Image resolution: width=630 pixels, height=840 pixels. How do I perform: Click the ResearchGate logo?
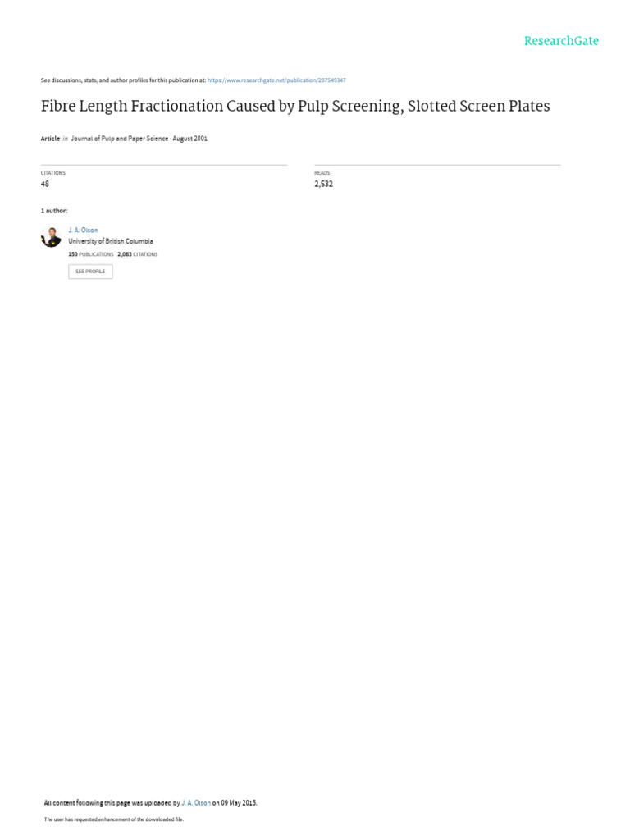point(561,41)
